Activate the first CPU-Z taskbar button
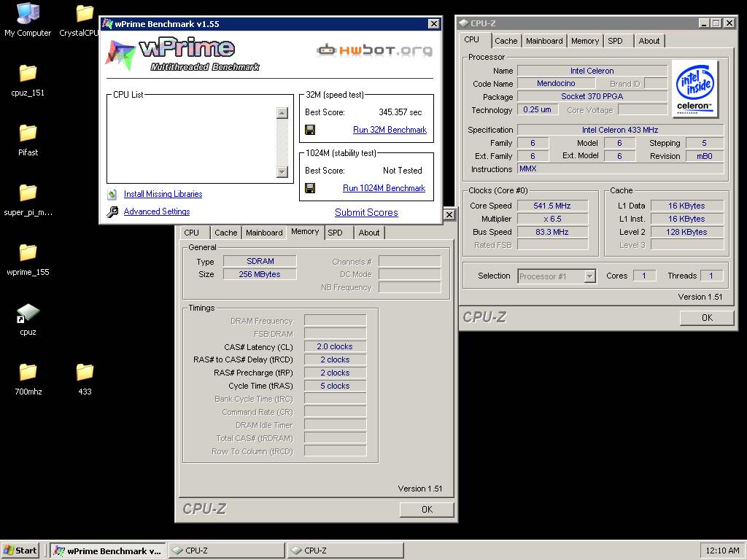 226,551
